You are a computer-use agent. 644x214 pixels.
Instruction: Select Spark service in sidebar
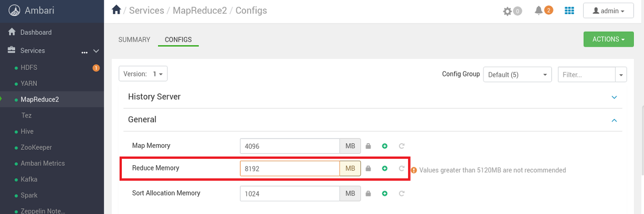[x=29, y=195]
